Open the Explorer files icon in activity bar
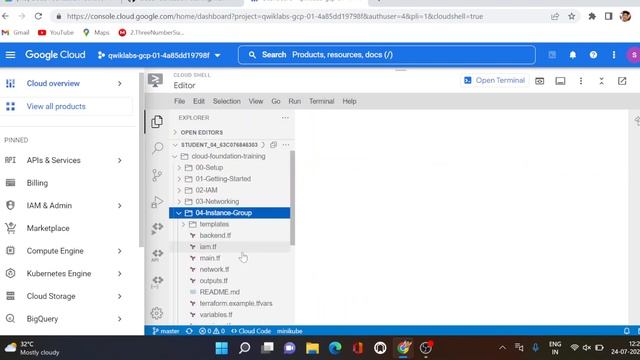Viewport: 640px width, 360px height. (x=157, y=122)
